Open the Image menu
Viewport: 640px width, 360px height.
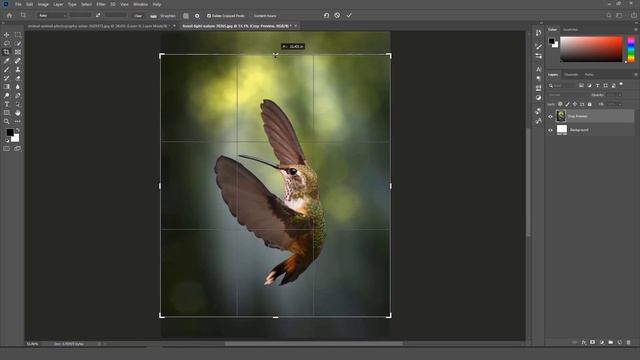[43, 4]
